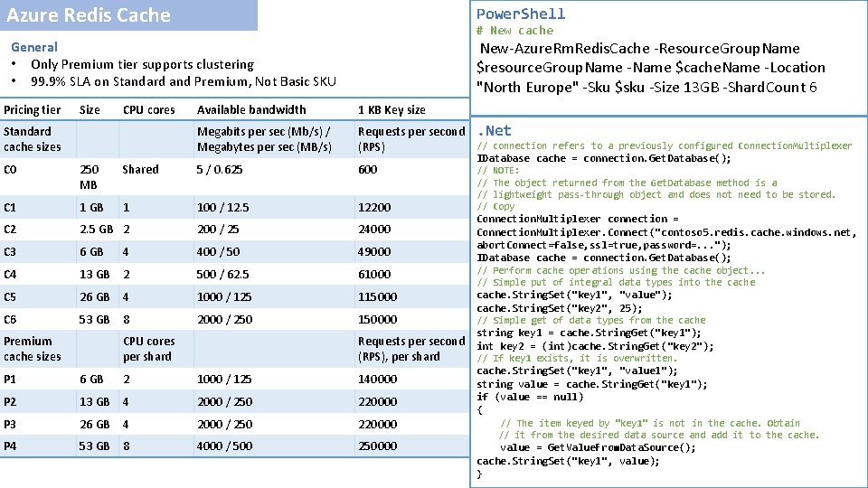The image size is (868, 488).
Task: Select the "# New cache" comment line
Action: 514,31
